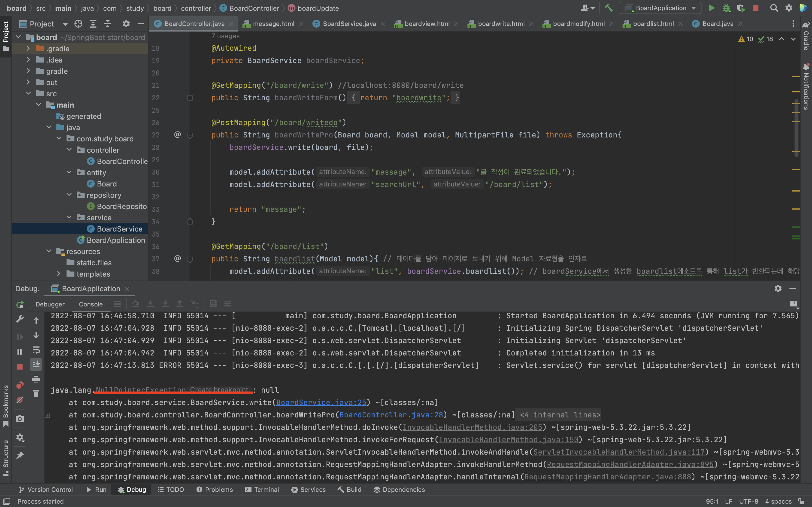
Task: Expand the templates folder
Action: click(x=59, y=273)
